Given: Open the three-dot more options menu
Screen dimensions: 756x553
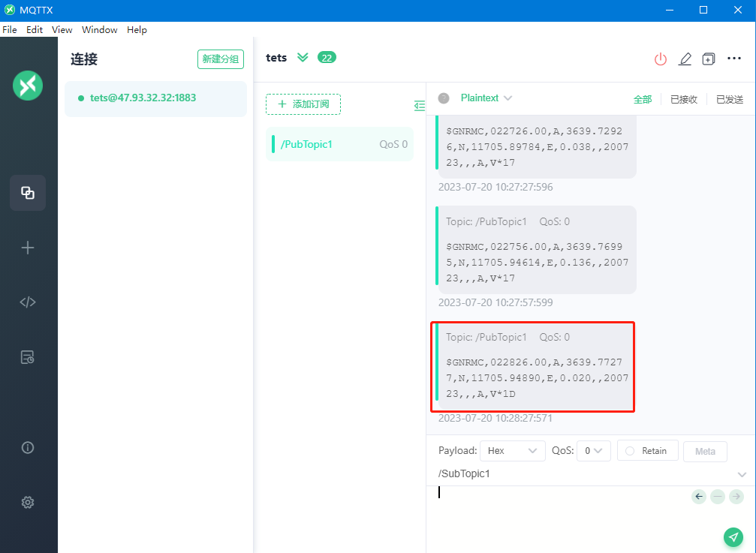Looking at the screenshot, I should (x=734, y=59).
